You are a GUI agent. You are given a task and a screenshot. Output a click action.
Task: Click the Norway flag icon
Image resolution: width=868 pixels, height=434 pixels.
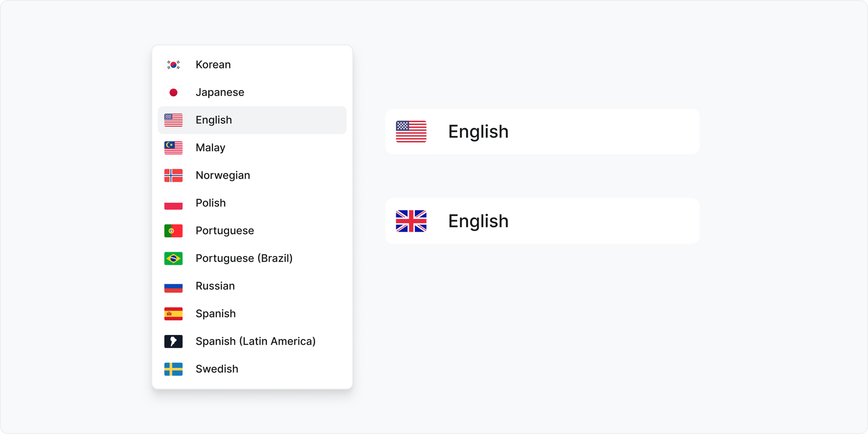coord(173,175)
